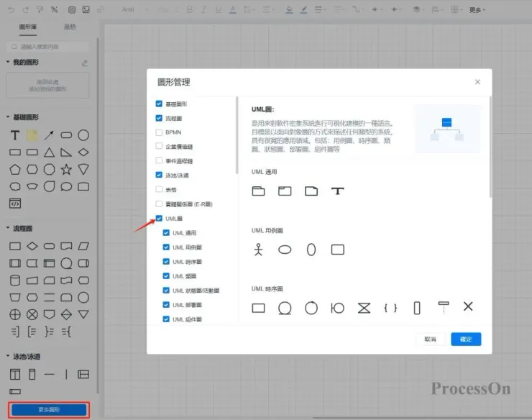This screenshot has height=420, width=532.
Task: Close the 圖形管理 dialog with X
Action: tap(477, 82)
